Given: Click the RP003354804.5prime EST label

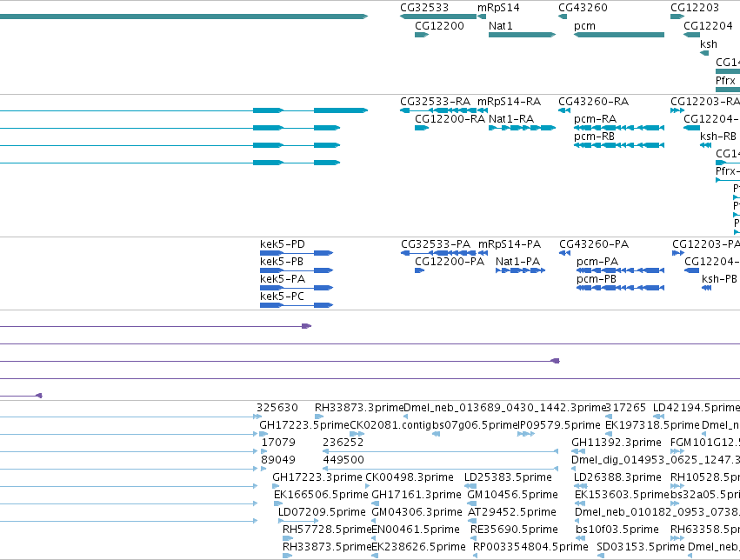Looking at the screenshot, I should [x=530, y=547].
